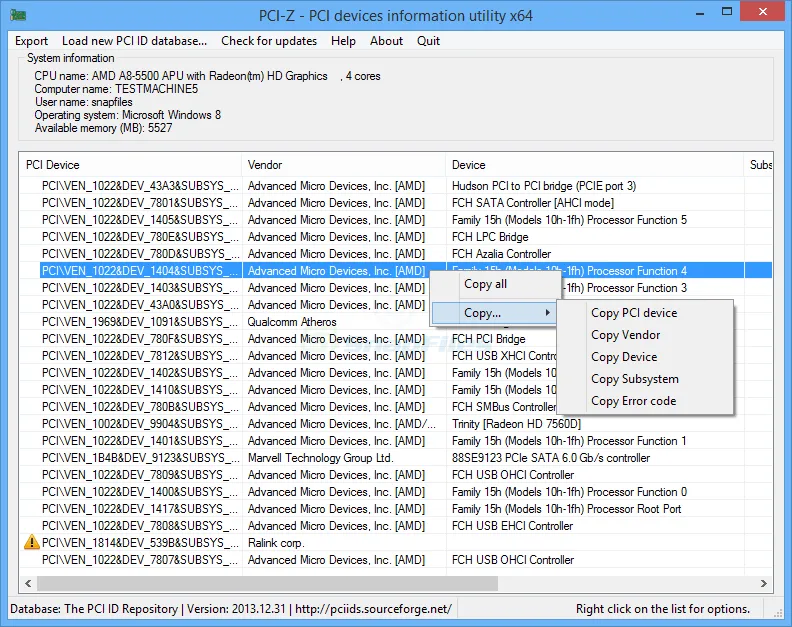The image size is (792, 627).
Task: Click the partially visible Subs column header
Action: pyautogui.click(x=759, y=165)
